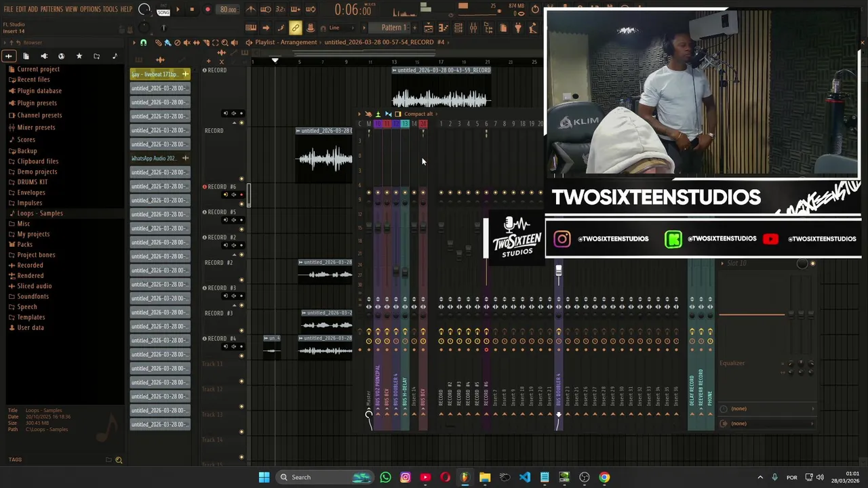Open the VIEW menu
The height and width of the screenshot is (488, 868).
click(x=71, y=9)
